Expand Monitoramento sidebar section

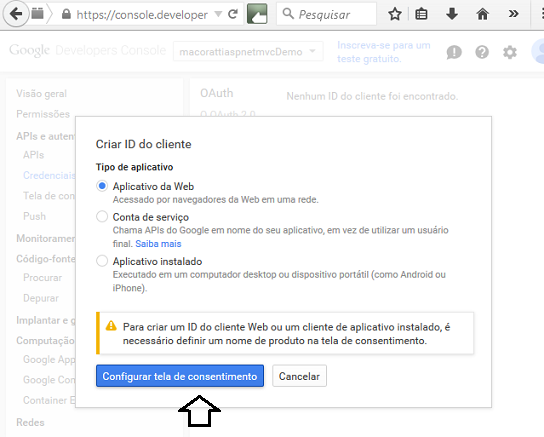pos(45,239)
